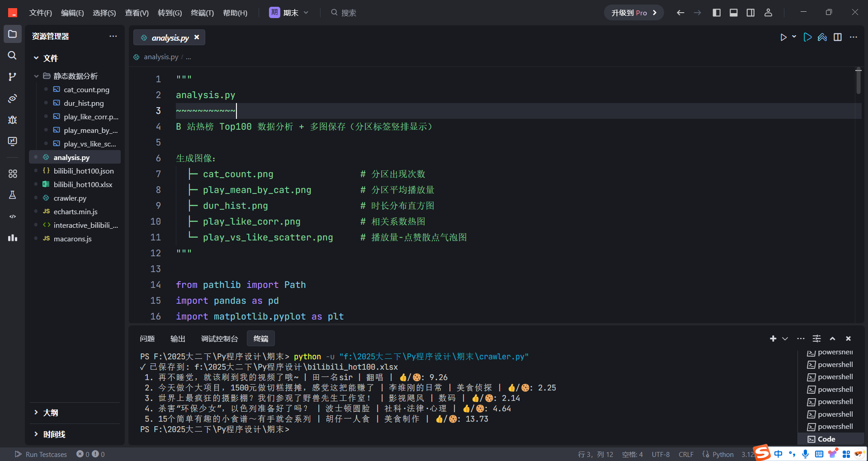Viewport: 868px width, 461px height.
Task: Open macarons.js in the file tree
Action: [x=73, y=239]
